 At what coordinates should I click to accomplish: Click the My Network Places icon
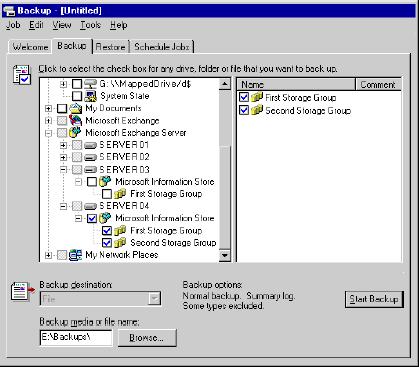[x=75, y=255]
